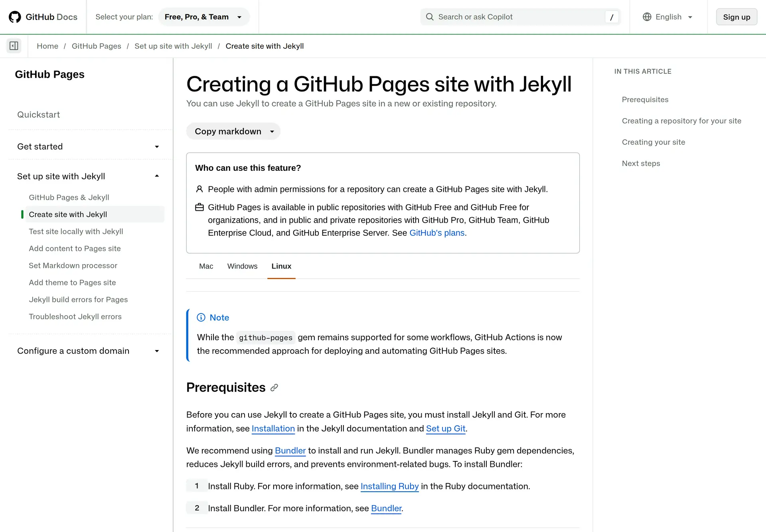Focus the Search or ask Copilot field
The width and height of the screenshot is (766, 532).
pos(520,17)
